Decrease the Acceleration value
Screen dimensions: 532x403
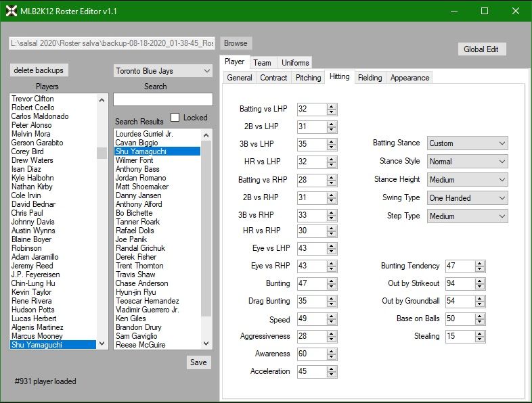332,375
